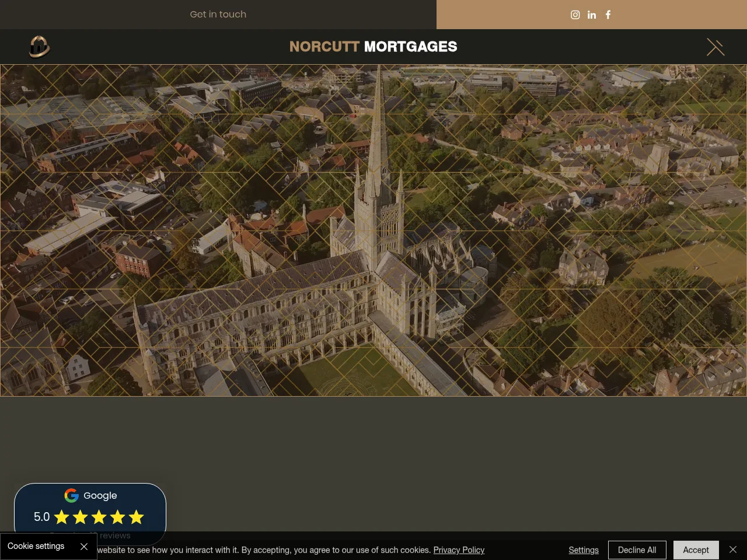
Task: Accept cookies with the Accept button
Action: [696, 549]
